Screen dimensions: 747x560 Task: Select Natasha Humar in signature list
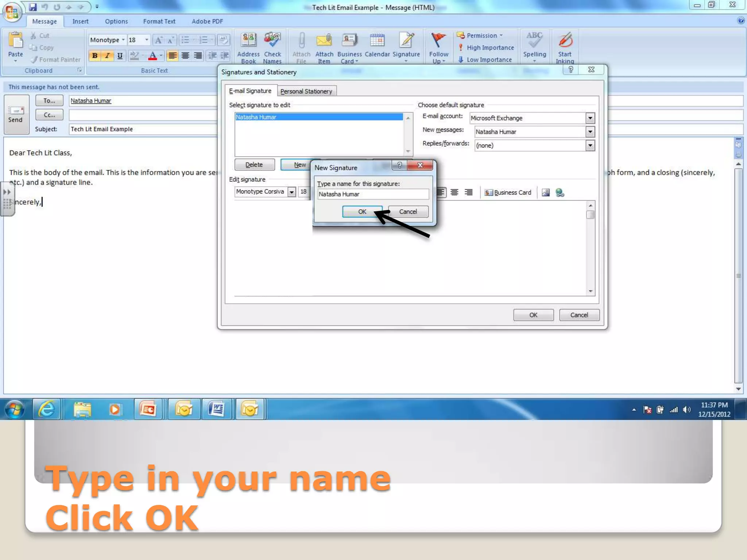(x=319, y=117)
